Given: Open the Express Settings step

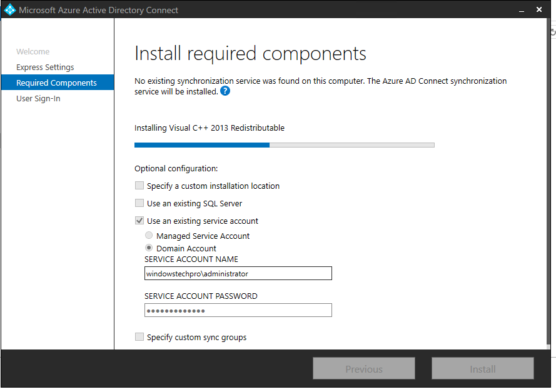Looking at the screenshot, I should [45, 67].
